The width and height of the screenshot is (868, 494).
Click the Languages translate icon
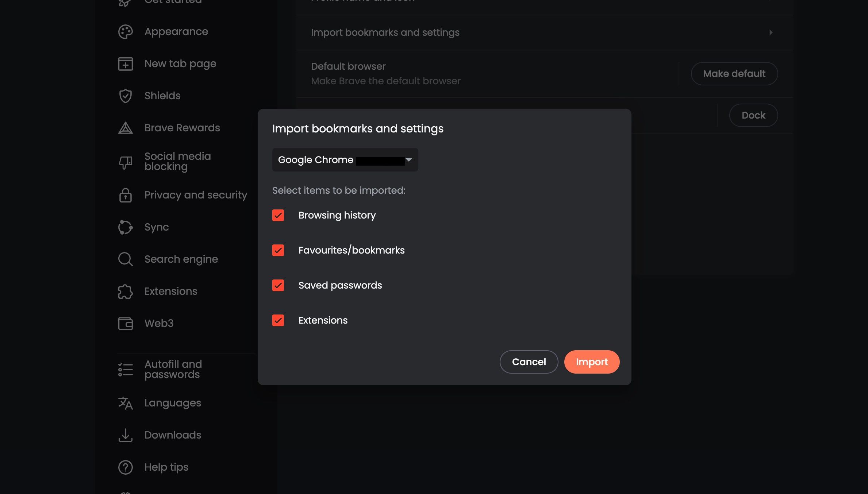[125, 403]
